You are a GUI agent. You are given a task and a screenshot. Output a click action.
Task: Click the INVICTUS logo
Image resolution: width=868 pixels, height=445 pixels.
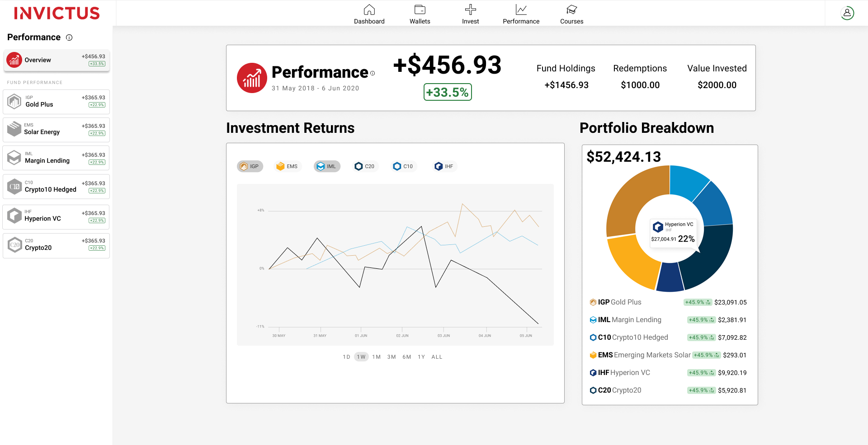coord(57,13)
